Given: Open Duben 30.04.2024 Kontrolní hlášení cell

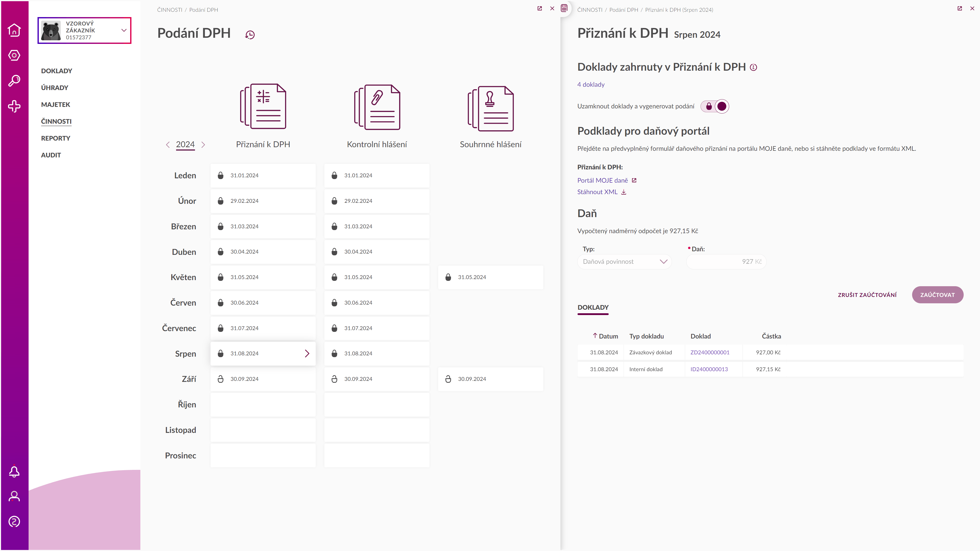Looking at the screenshot, I should point(377,252).
